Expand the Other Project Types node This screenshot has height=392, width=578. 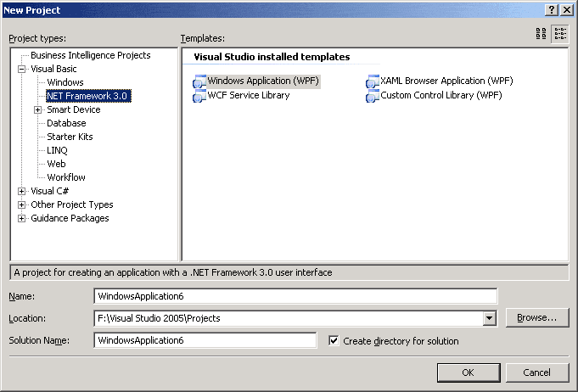coord(22,204)
